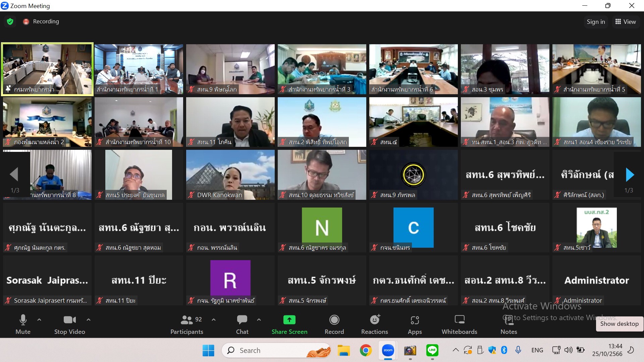Open the Reactions emoji icon
This screenshot has height=362, width=644.
375,320
